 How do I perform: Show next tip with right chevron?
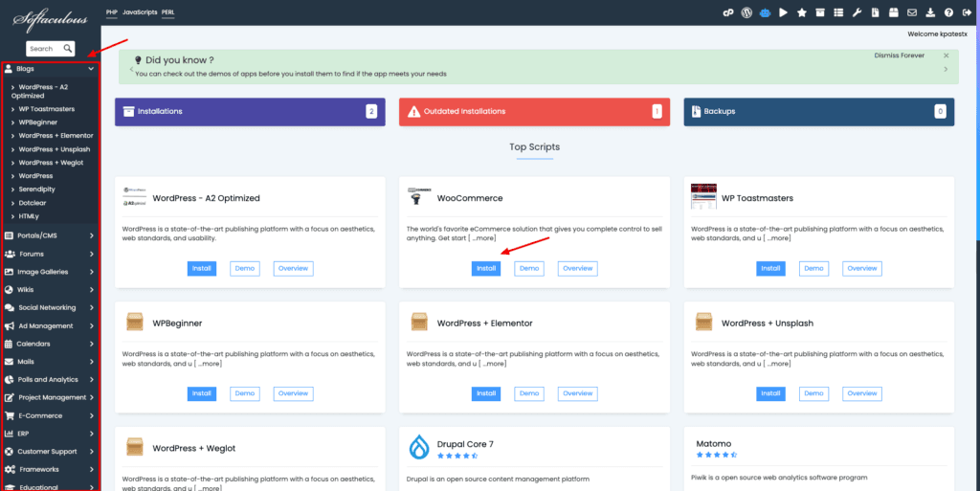point(946,69)
